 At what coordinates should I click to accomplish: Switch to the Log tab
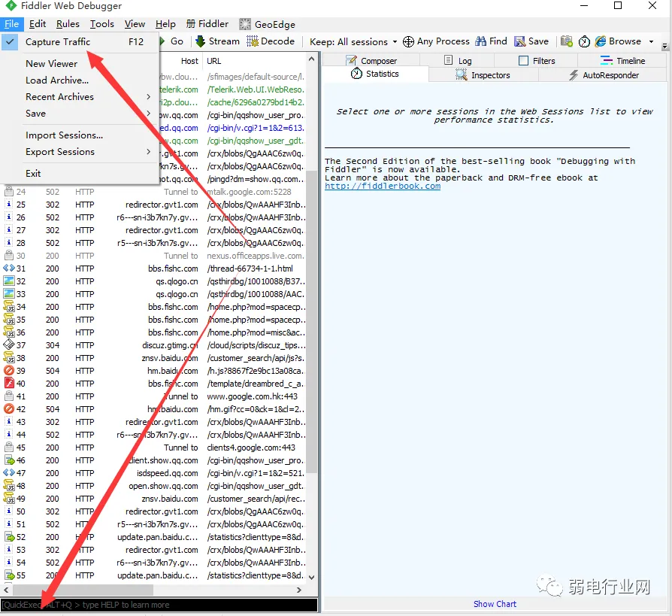(457, 60)
